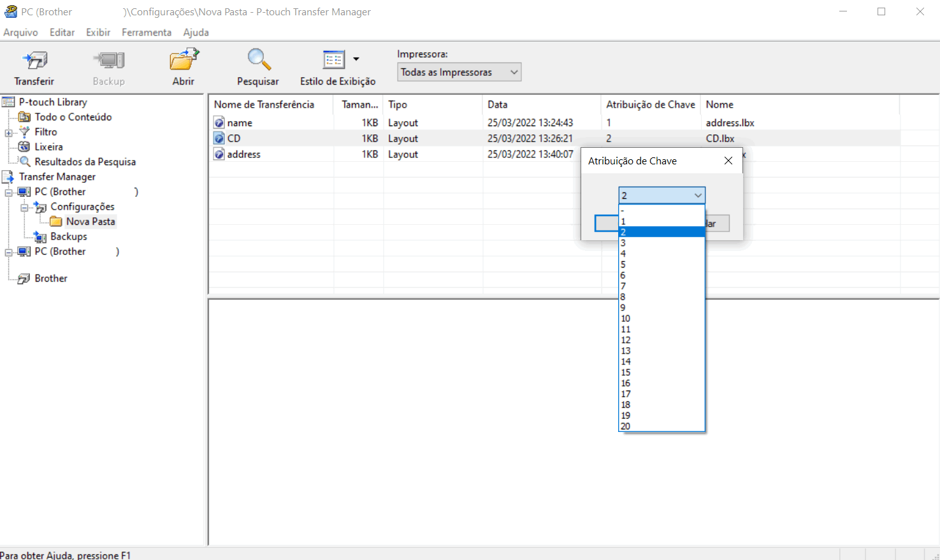
Task: Select the Filtro funnel icon
Action: click(x=24, y=132)
